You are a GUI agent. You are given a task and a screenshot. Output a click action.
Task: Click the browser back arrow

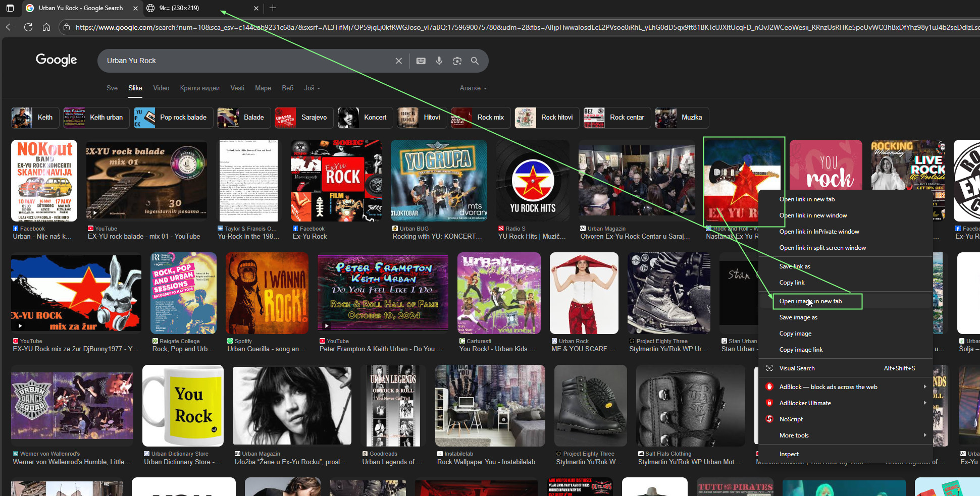(x=10, y=27)
